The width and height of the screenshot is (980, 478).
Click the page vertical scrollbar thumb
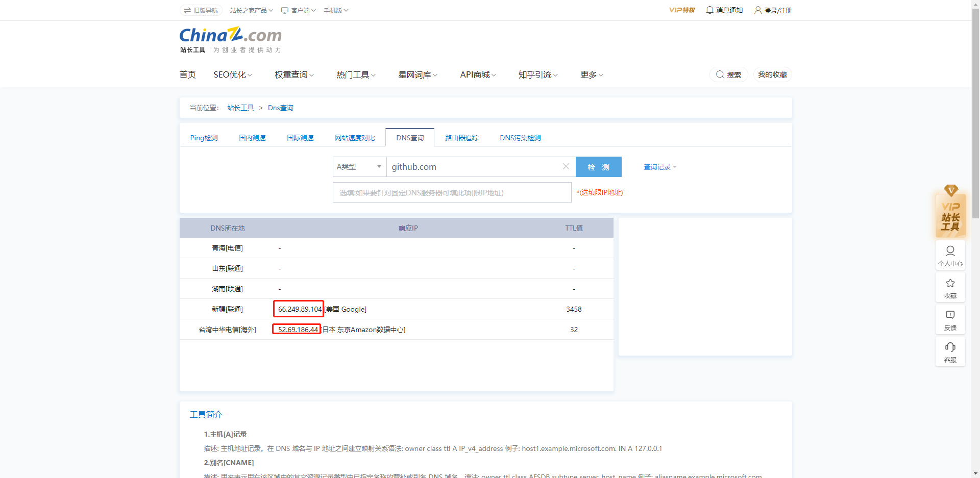(975, 113)
